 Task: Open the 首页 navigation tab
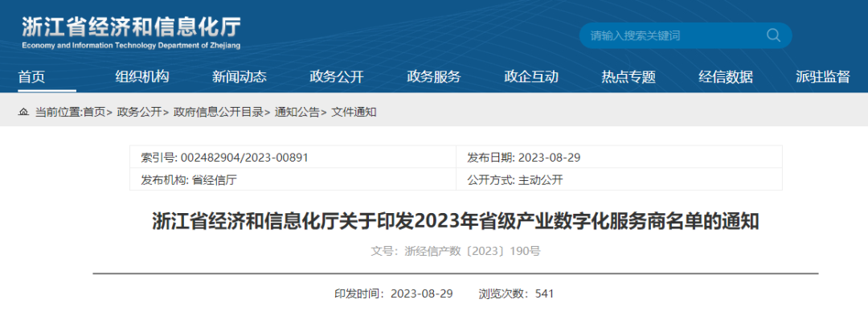tap(31, 77)
